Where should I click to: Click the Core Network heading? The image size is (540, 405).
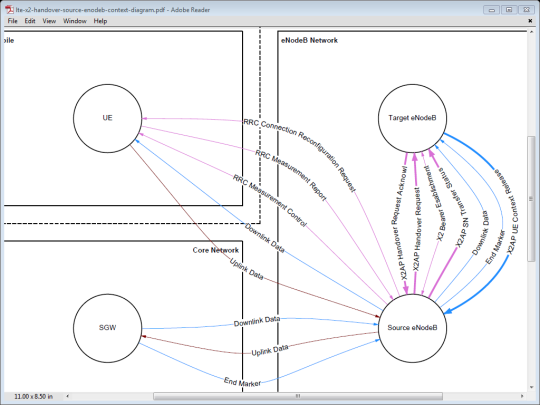click(x=216, y=250)
